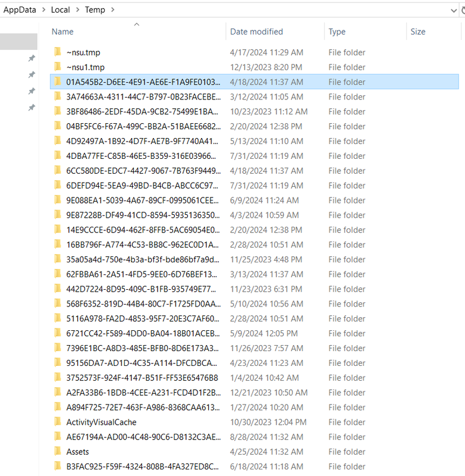The image size is (465, 476).
Task: Sort by Size column header
Action: click(x=418, y=32)
